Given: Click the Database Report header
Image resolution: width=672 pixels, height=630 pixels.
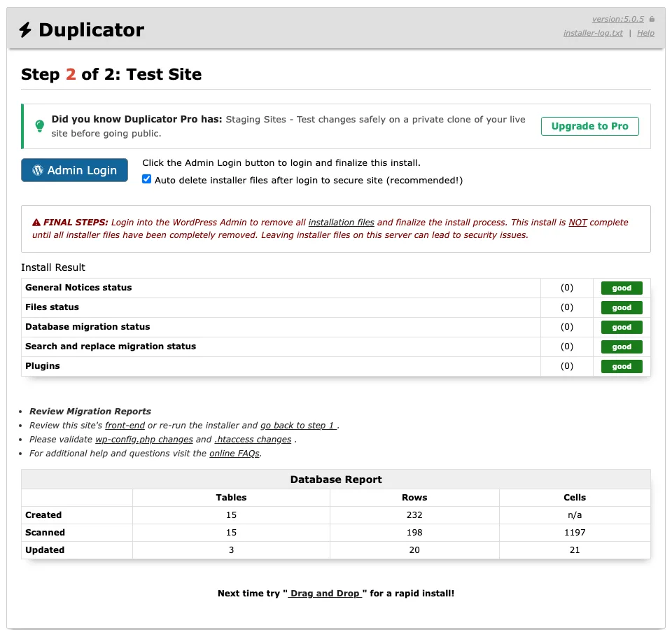Looking at the screenshot, I should [x=336, y=479].
